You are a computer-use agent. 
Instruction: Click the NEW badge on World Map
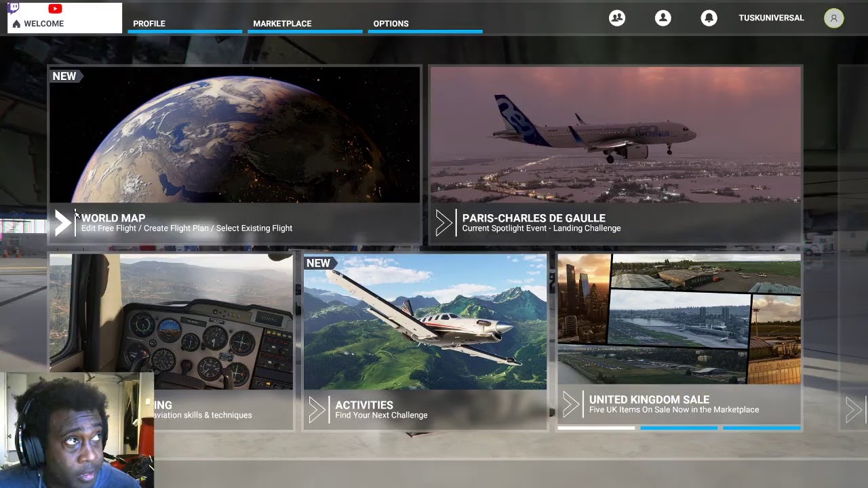coord(66,77)
